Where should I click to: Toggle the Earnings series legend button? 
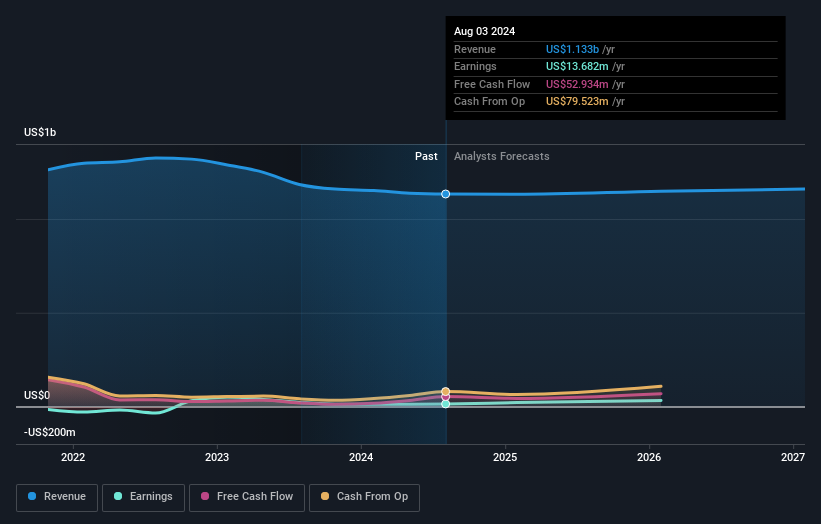click(143, 497)
